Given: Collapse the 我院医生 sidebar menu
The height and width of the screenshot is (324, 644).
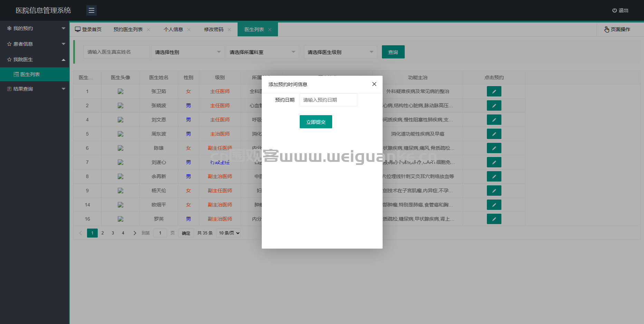Looking at the screenshot, I should (35, 59).
